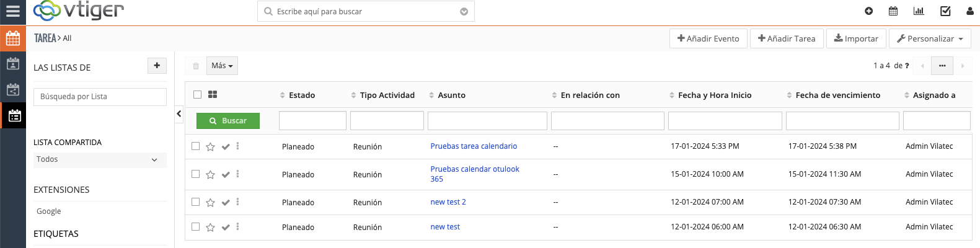Screen dimensions: 980x248
Task: Open the tasks checkmark icon in header
Action: (945, 11)
